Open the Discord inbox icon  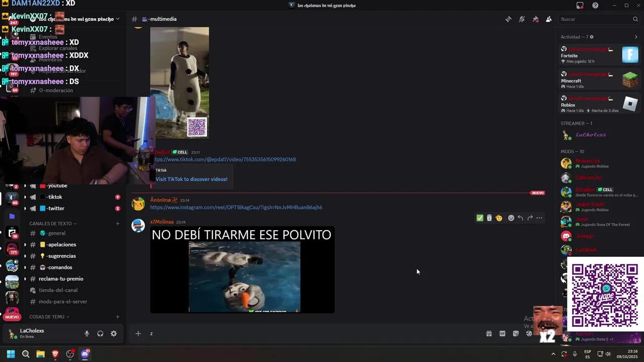[x=580, y=6]
